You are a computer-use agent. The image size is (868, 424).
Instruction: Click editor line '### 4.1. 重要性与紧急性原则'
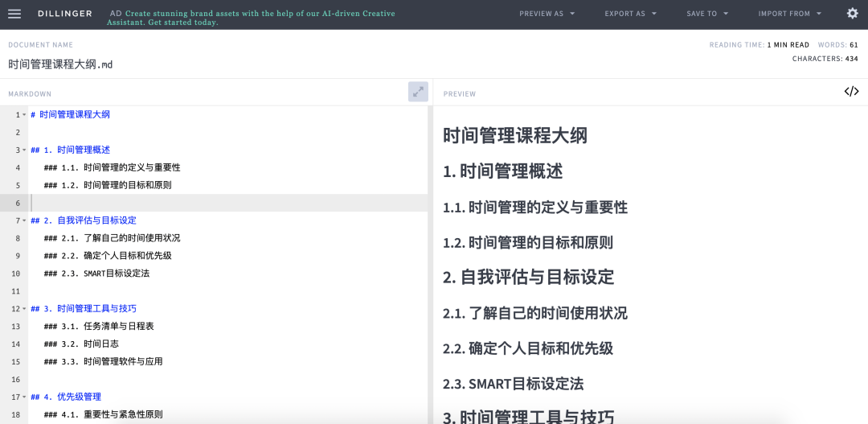[x=103, y=414]
